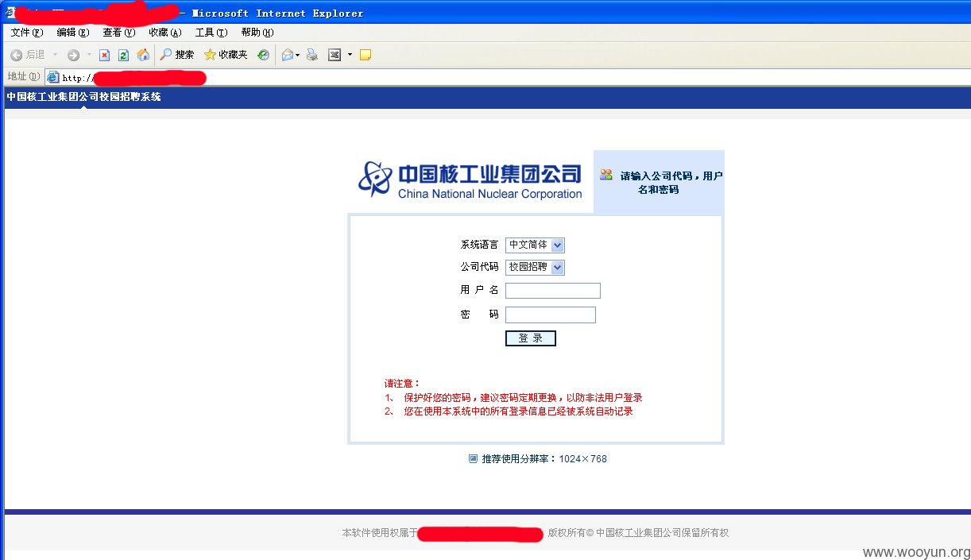
Task: Click the Print toolbar icon
Action: (312, 55)
